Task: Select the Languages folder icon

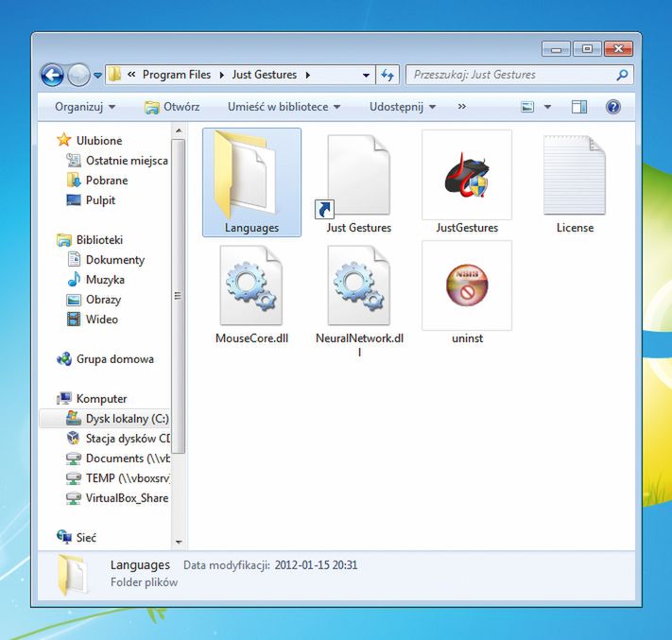Action: pyautogui.click(x=251, y=182)
